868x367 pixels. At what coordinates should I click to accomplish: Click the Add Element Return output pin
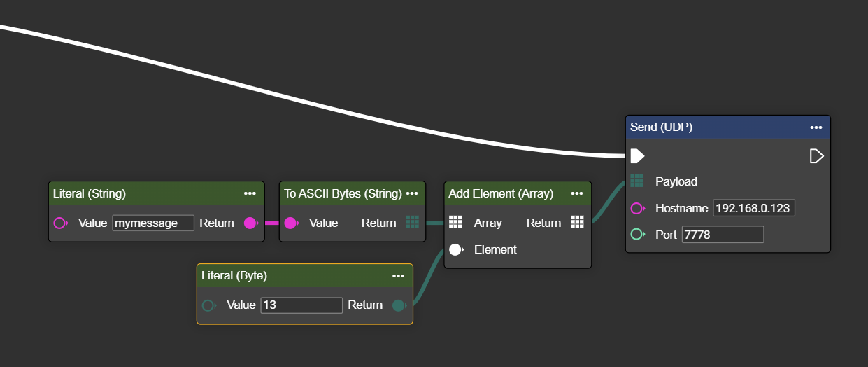[x=577, y=223]
